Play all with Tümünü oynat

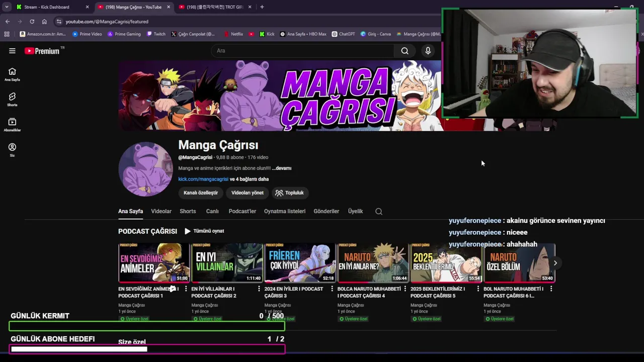click(204, 231)
